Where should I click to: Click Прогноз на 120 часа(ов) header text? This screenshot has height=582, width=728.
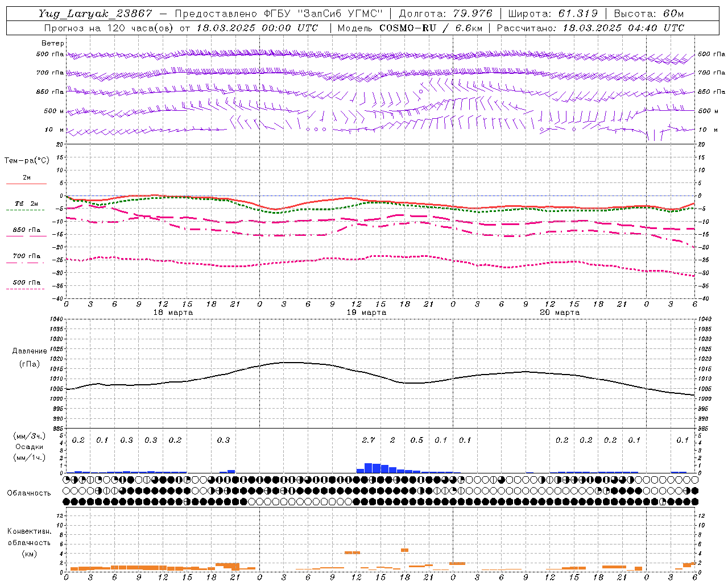click(x=109, y=28)
